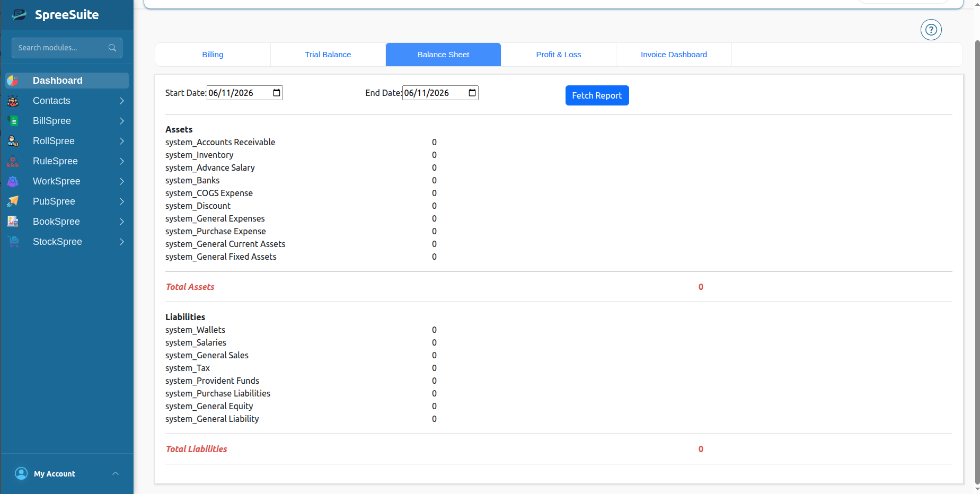Click the StockSpree cart icon

13,242
